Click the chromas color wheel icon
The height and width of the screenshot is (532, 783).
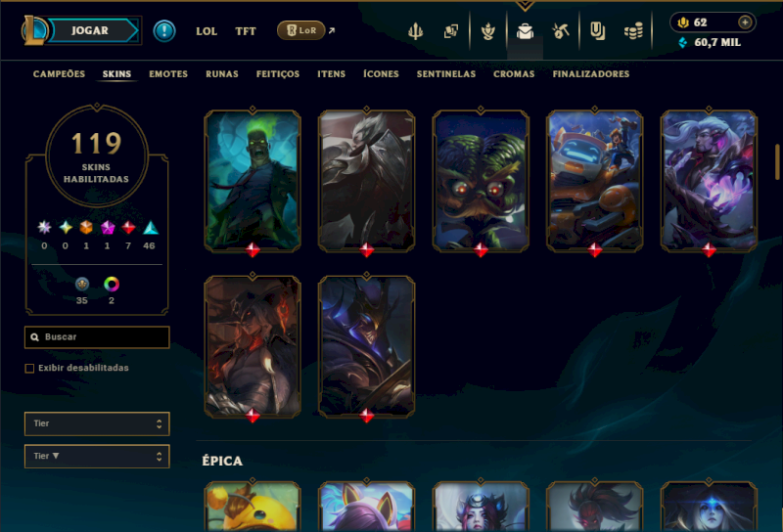pyautogui.click(x=112, y=285)
